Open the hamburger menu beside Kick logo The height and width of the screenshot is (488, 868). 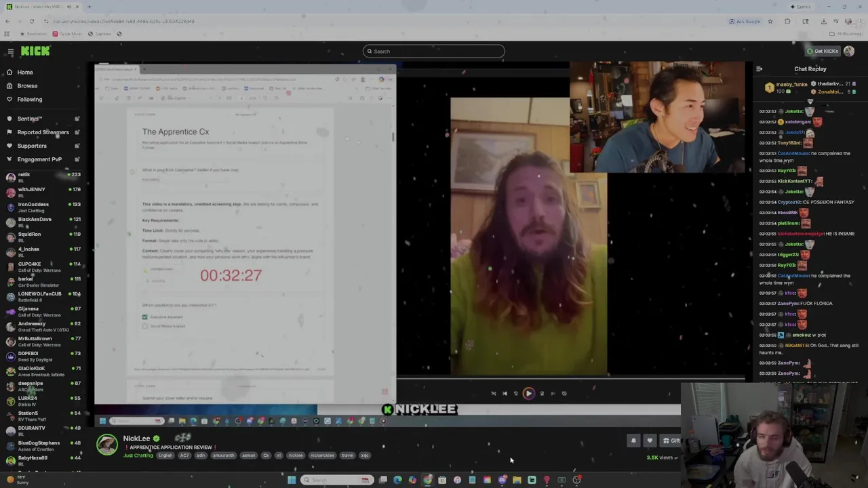point(10,52)
